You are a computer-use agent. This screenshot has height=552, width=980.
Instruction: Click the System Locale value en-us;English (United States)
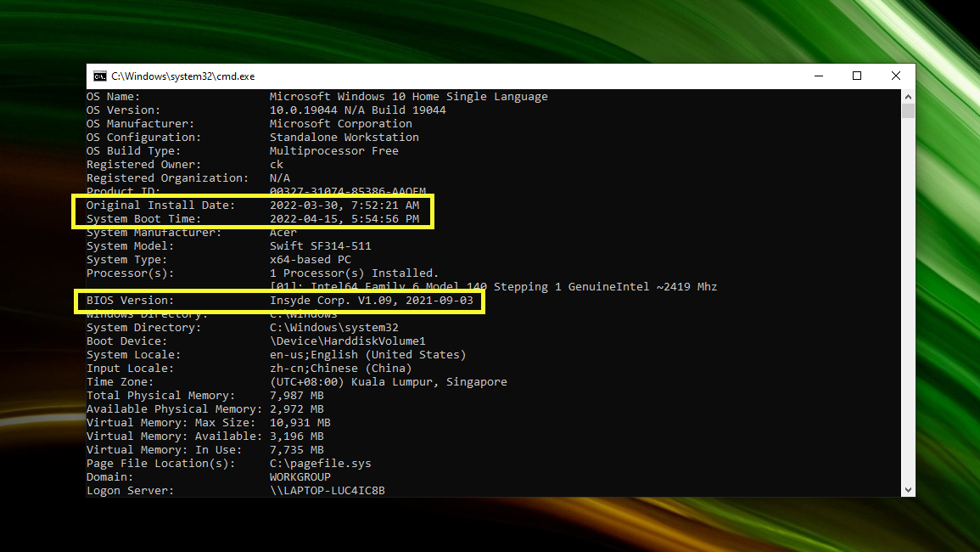pyautogui.click(x=367, y=355)
